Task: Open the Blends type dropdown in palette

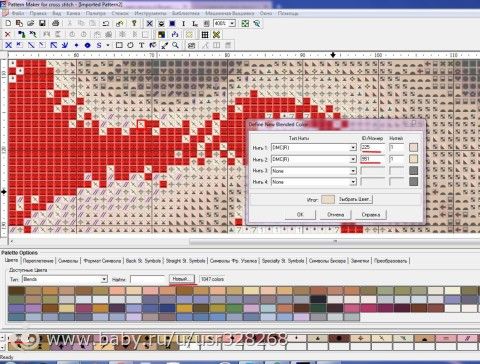Action: click(x=104, y=279)
